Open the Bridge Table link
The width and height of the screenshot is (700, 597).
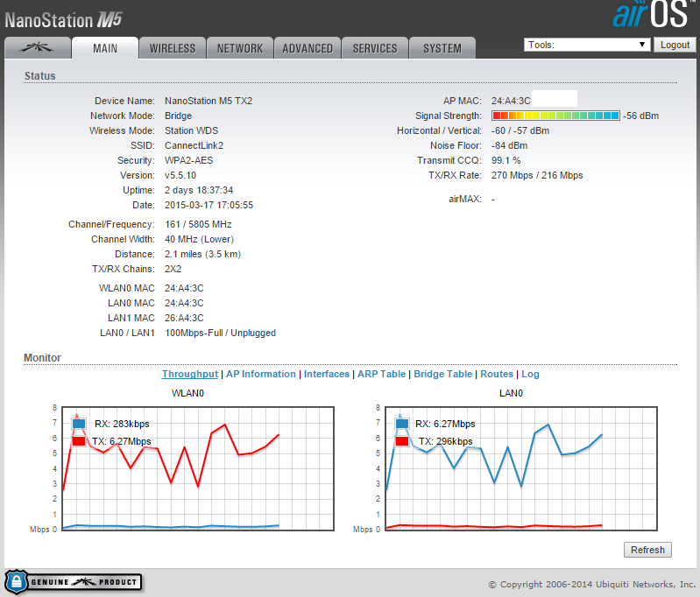click(x=442, y=374)
